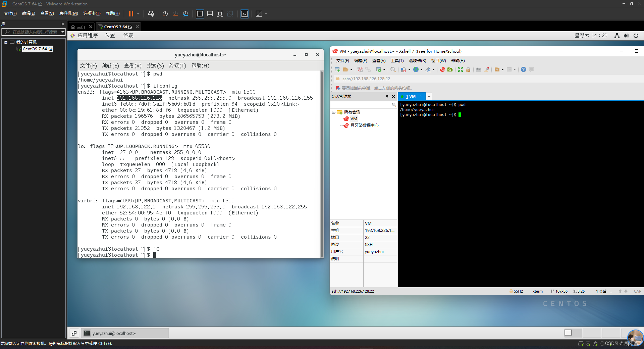Select CentOS 7 64 位 in library tree
644x349 pixels.
click(37, 49)
